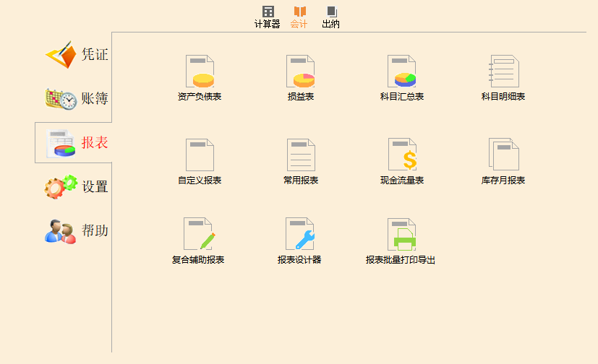Open the 计算器 calculator tool

click(x=268, y=17)
